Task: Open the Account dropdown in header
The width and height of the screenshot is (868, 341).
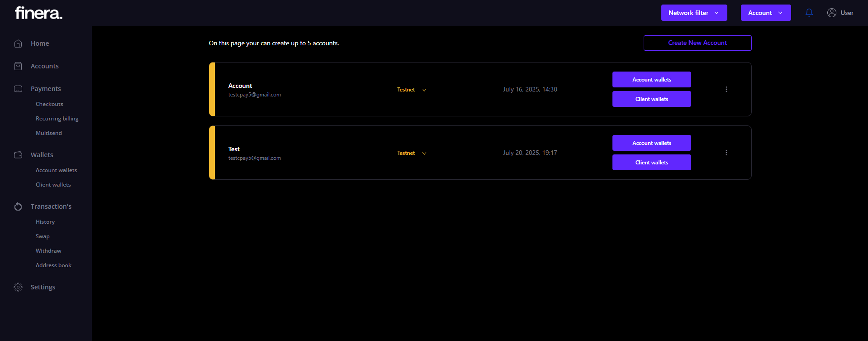Action: (x=765, y=13)
